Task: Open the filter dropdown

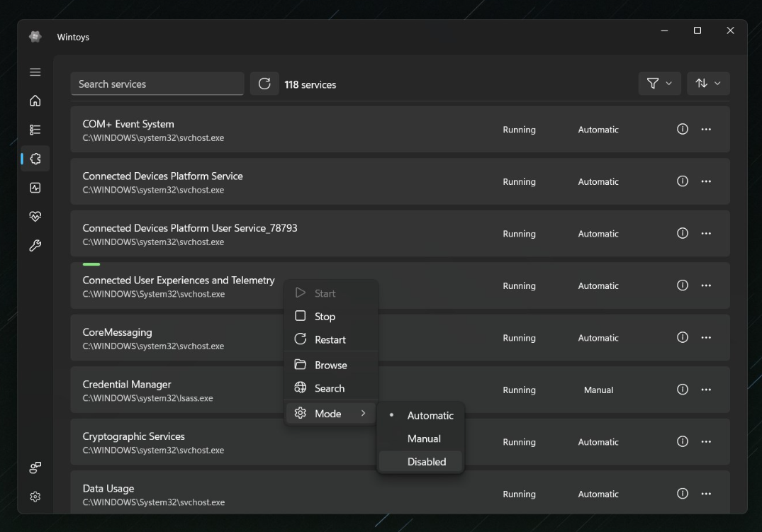Action: (x=659, y=84)
